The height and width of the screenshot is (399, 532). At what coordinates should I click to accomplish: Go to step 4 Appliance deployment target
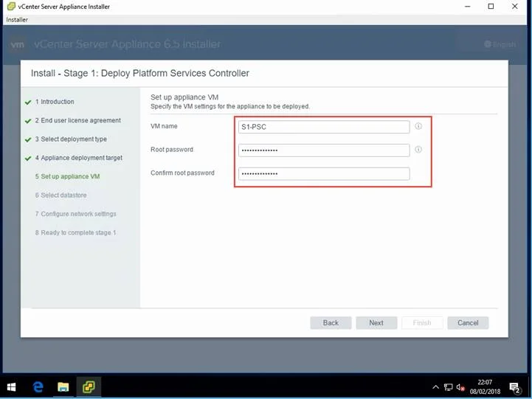tap(79, 158)
